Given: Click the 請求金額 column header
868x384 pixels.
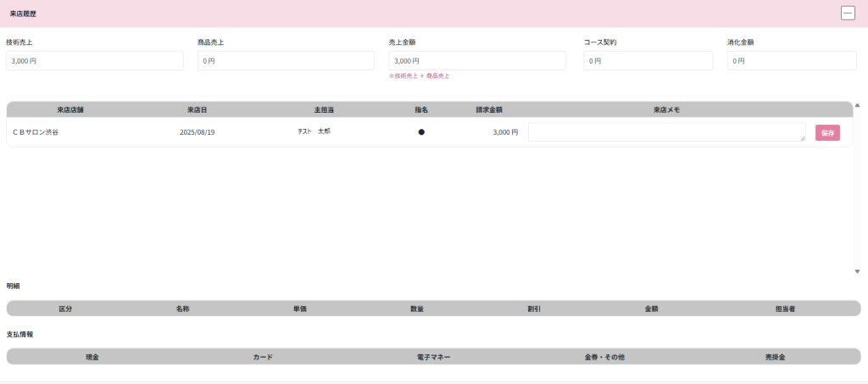Looking at the screenshot, I should point(489,109).
